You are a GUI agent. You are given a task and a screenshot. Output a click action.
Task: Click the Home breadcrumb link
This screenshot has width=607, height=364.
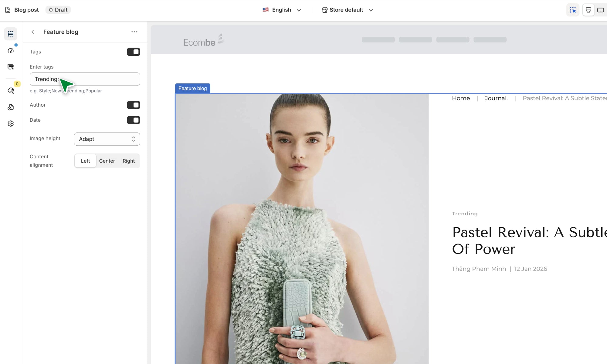(461, 98)
